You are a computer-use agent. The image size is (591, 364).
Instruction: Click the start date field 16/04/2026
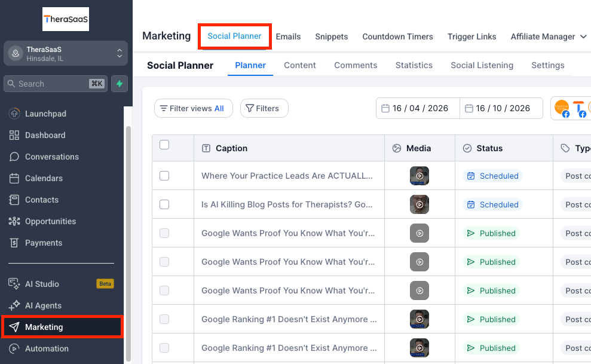418,109
